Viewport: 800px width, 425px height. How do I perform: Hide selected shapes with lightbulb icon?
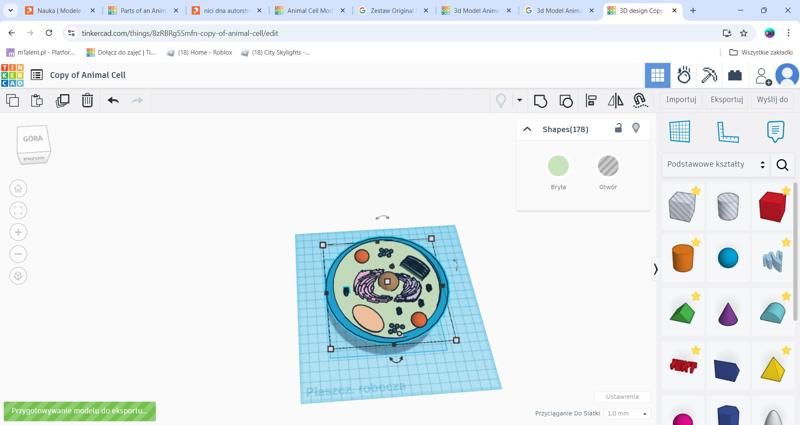point(636,128)
